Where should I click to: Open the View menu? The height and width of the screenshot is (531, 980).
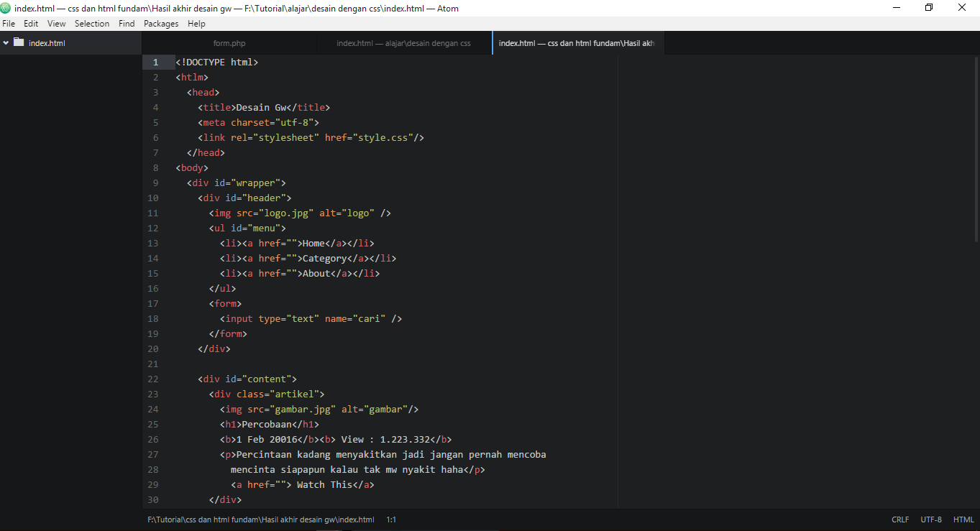56,23
